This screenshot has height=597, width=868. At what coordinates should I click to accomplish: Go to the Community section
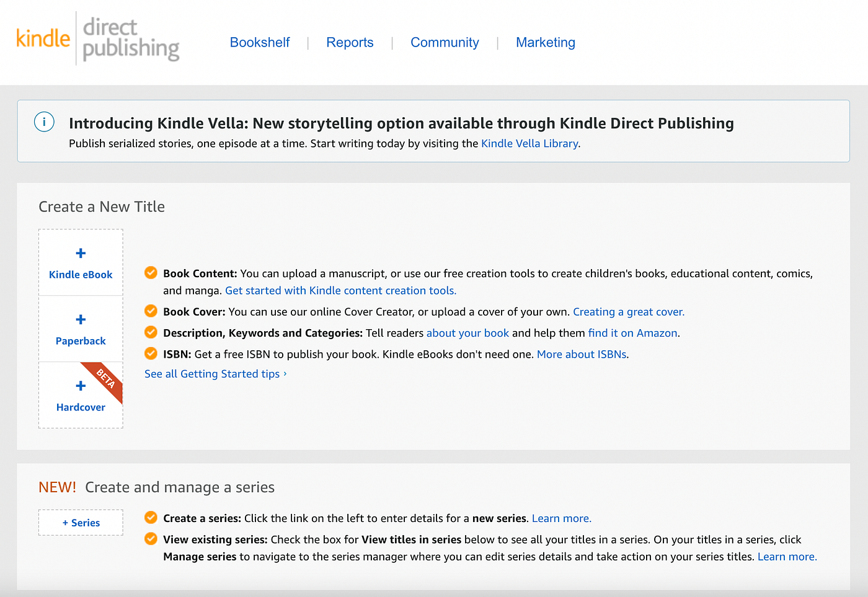click(445, 42)
